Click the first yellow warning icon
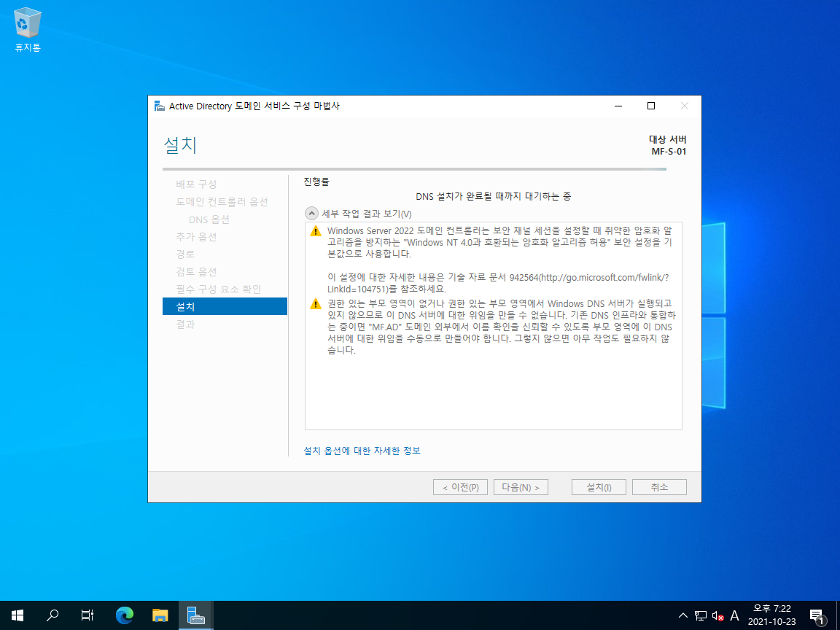The image size is (840, 630). click(316, 231)
